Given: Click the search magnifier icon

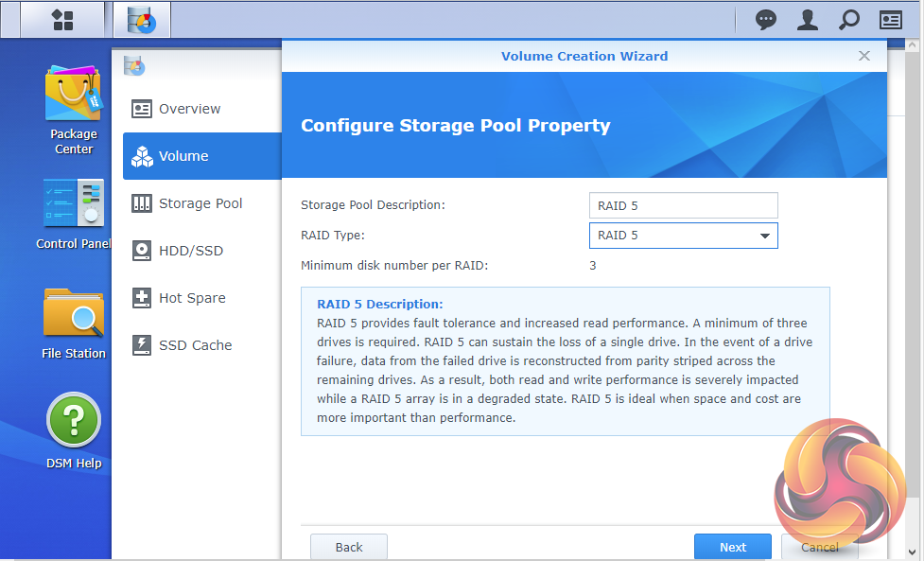Looking at the screenshot, I should click(x=849, y=20).
